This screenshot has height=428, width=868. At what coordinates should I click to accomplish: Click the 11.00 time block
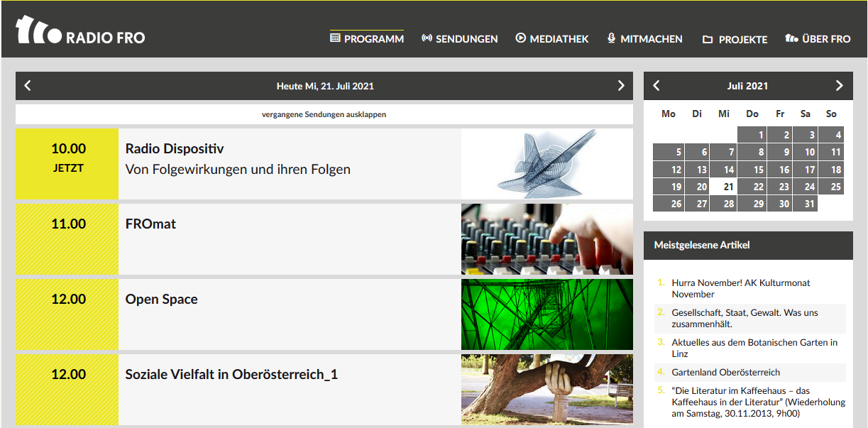tap(67, 239)
